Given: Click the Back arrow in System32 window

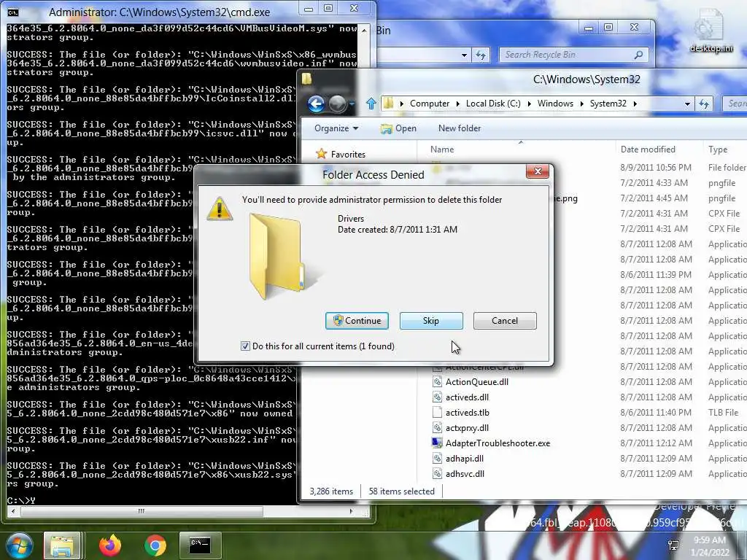Looking at the screenshot, I should 316,104.
